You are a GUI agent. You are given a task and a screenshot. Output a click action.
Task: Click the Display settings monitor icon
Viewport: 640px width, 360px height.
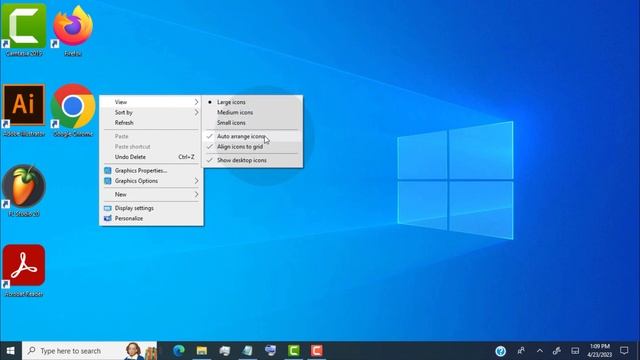pyautogui.click(x=108, y=208)
